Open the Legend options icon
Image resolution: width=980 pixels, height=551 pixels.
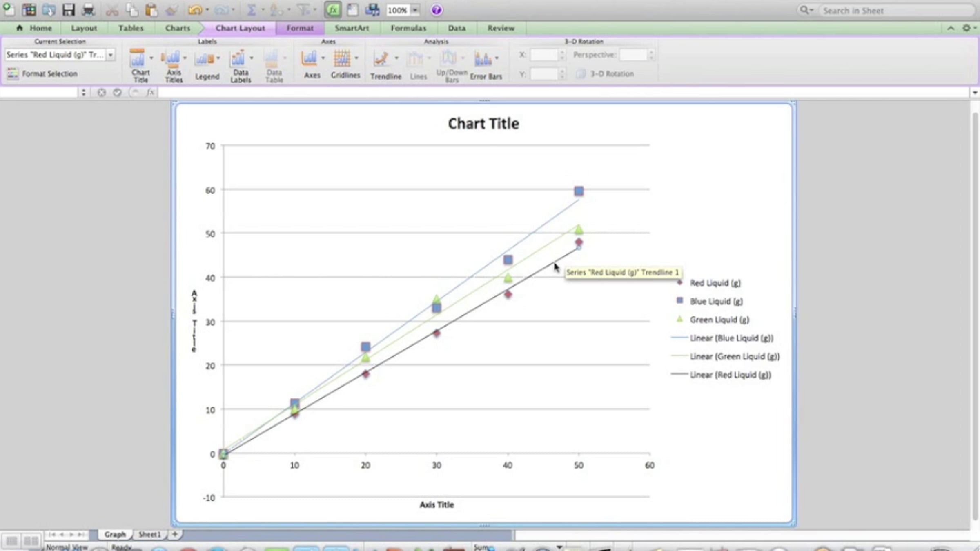(204, 59)
